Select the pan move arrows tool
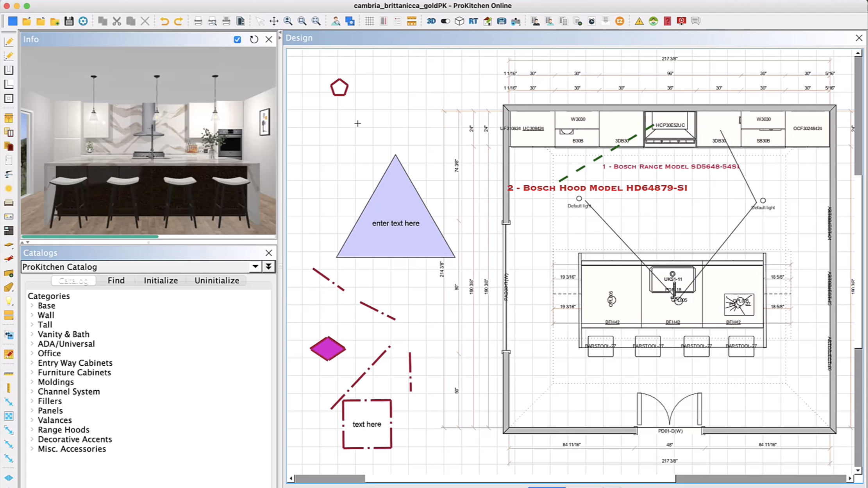868x488 pixels. tap(274, 21)
